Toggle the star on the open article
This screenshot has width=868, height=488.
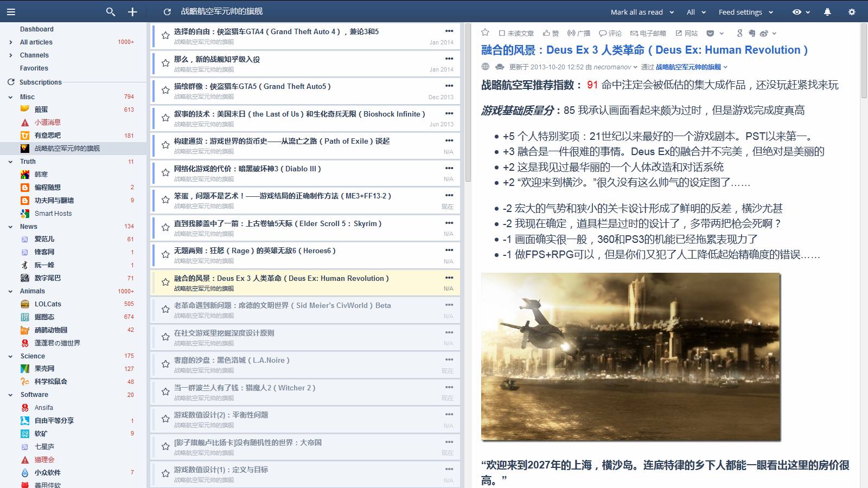click(486, 33)
